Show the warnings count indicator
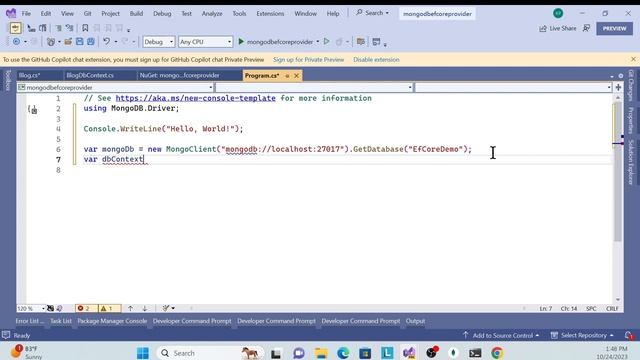Screen dimensions: 640x360 coord(109,308)
